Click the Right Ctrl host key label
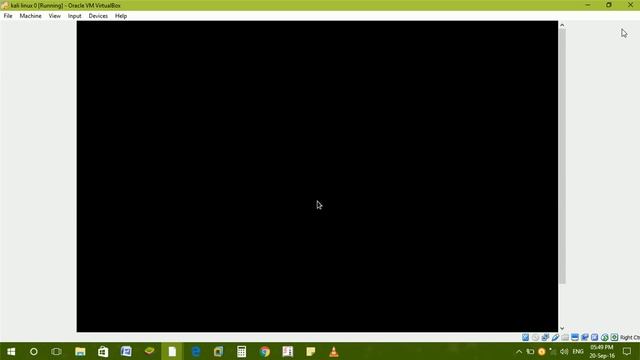 pos(630,338)
